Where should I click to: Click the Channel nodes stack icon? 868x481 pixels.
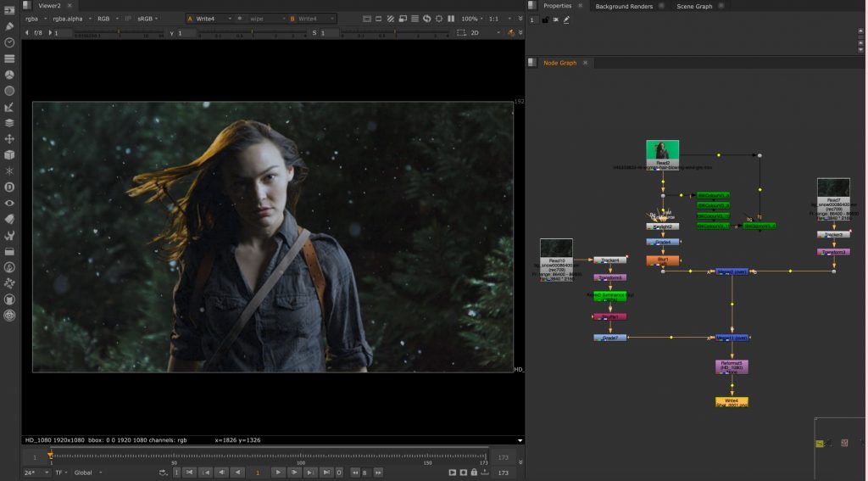click(x=9, y=59)
